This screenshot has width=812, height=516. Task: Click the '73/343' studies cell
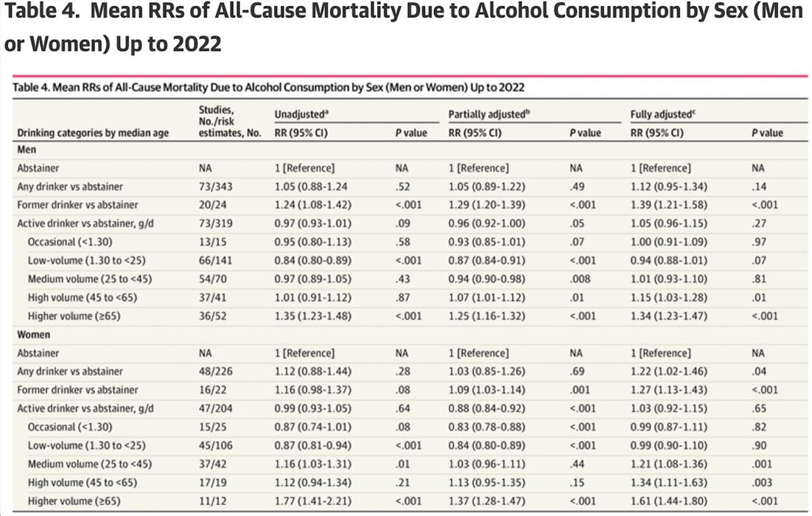[x=214, y=186]
